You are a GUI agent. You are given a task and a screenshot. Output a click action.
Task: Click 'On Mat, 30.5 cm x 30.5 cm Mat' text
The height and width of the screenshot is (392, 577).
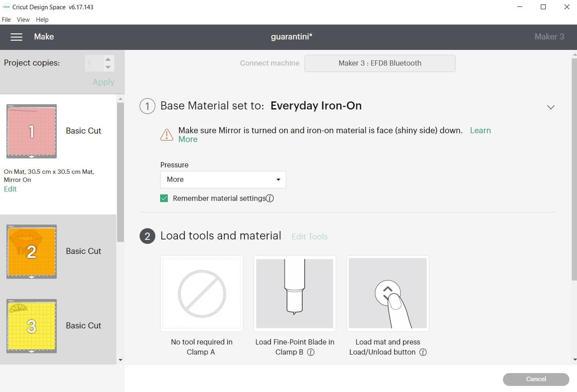[49, 171]
